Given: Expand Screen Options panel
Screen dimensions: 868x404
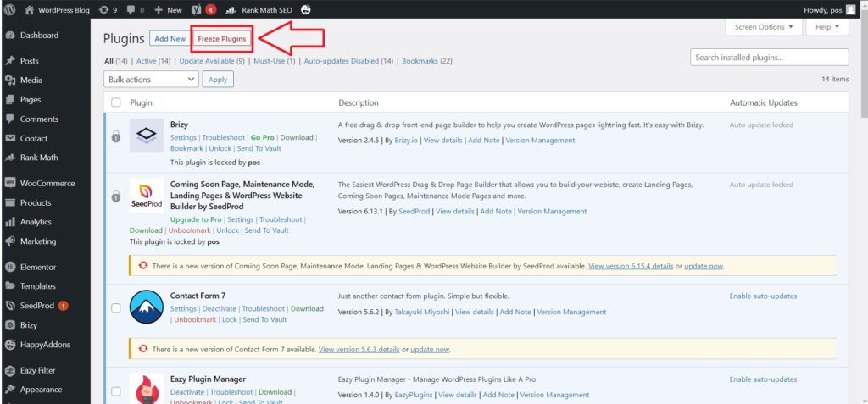Looking at the screenshot, I should (x=764, y=26).
